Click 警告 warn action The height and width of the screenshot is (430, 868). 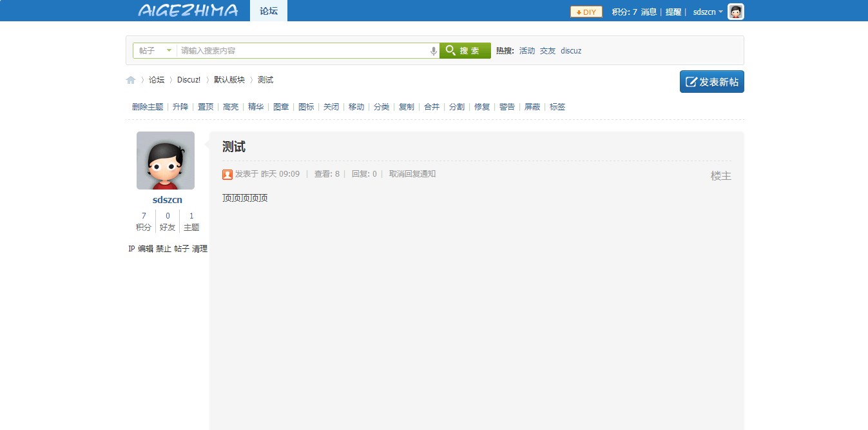(507, 107)
